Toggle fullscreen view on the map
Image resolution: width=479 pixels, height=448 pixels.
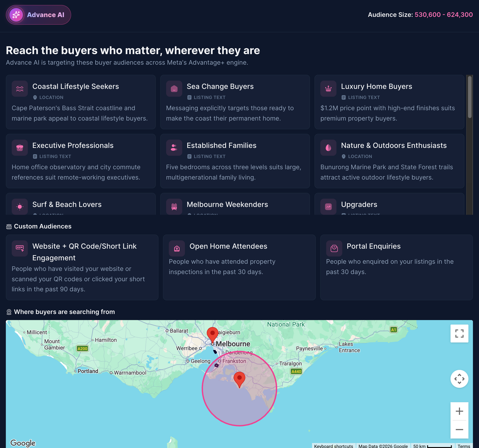pos(459,334)
